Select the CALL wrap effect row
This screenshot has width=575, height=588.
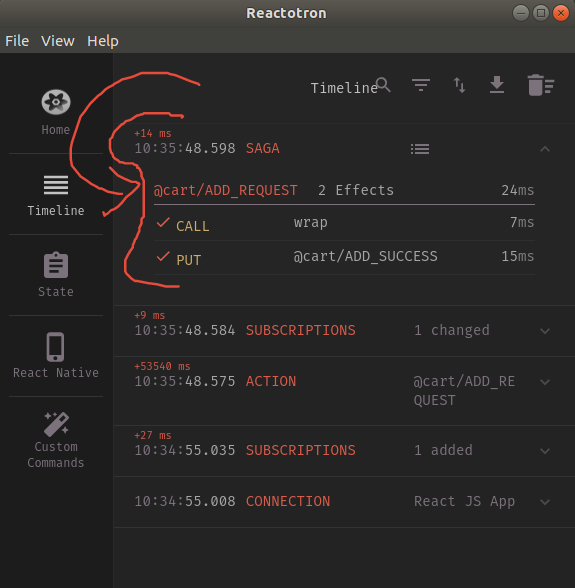click(344, 224)
